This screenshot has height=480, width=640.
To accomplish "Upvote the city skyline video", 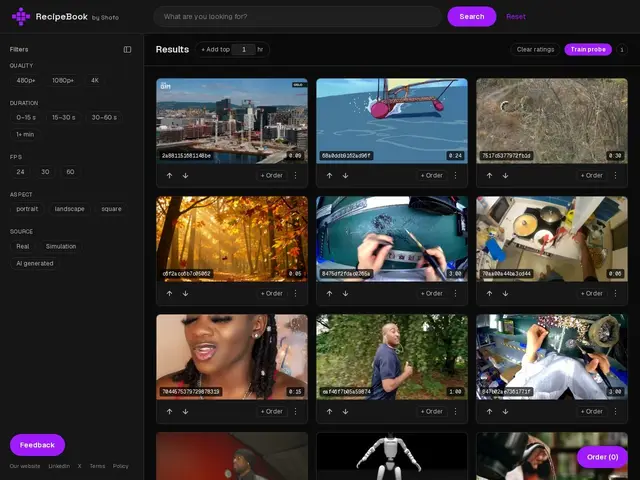I will [169, 176].
